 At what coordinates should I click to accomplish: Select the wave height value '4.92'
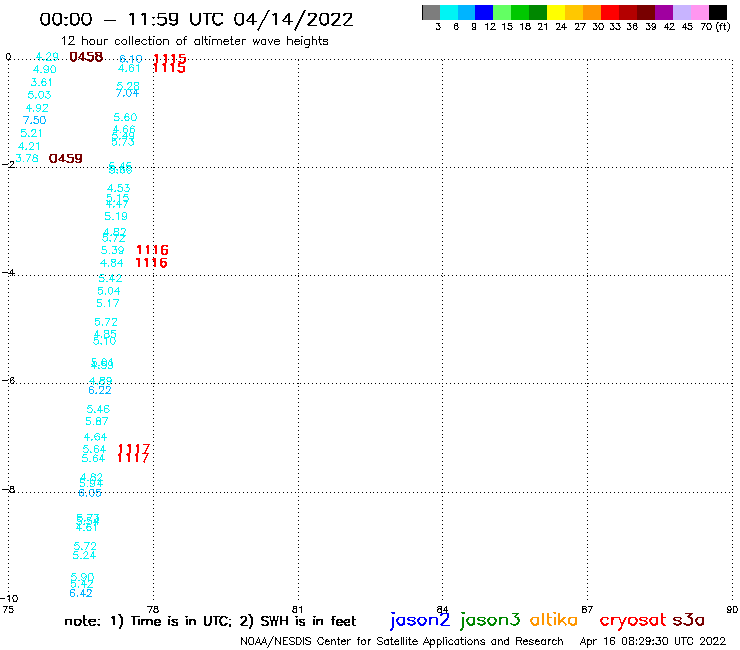[37, 108]
